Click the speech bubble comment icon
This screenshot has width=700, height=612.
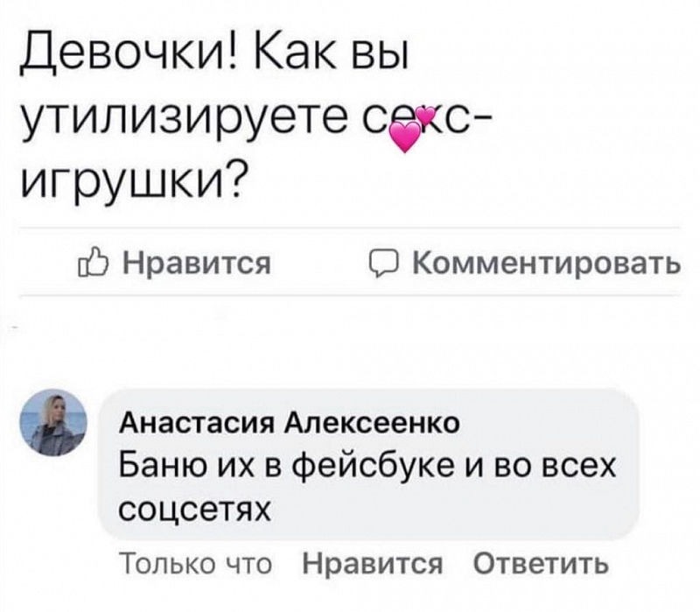[x=383, y=264]
